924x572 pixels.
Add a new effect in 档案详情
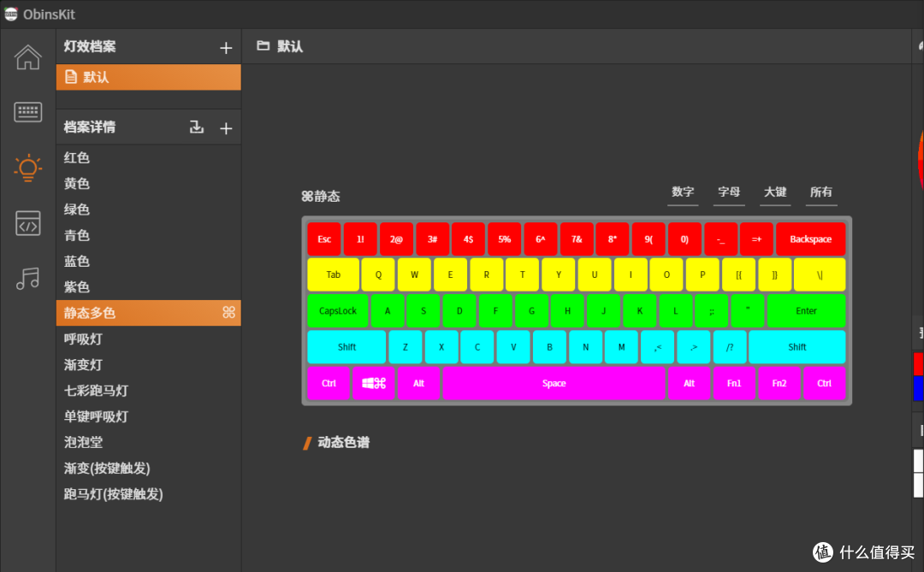pos(226,128)
